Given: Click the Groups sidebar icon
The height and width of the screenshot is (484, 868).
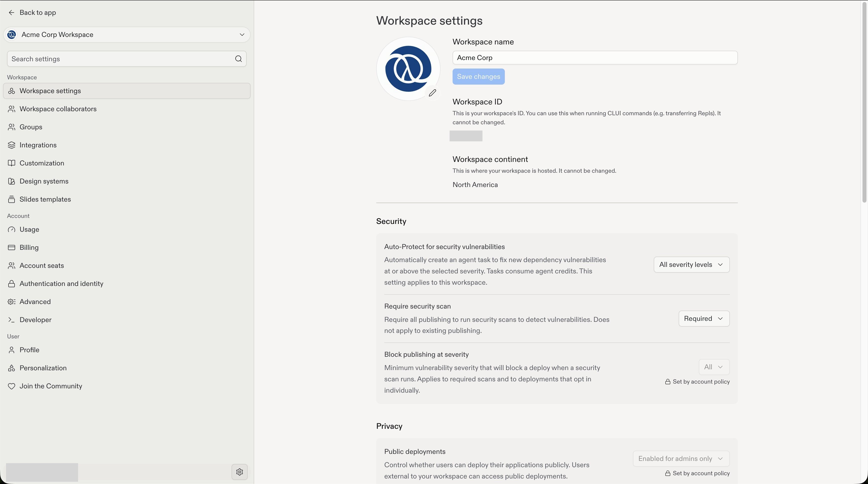Looking at the screenshot, I should point(12,127).
